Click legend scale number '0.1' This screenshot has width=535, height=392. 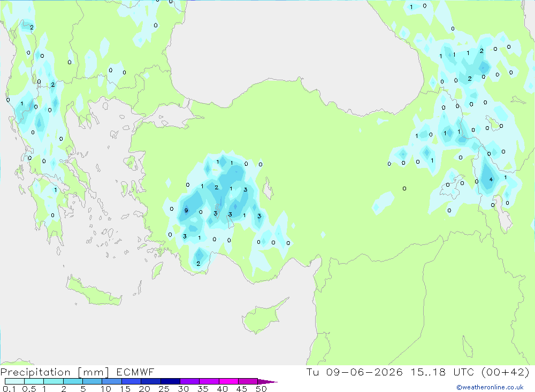(x=9, y=389)
